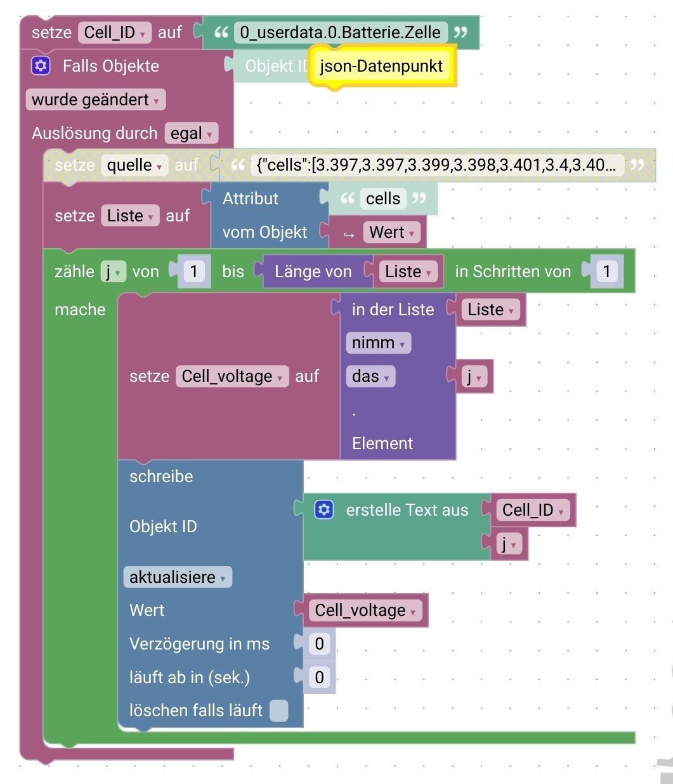Open the quelle variable dropdown
673x784 pixels.
pos(134,165)
